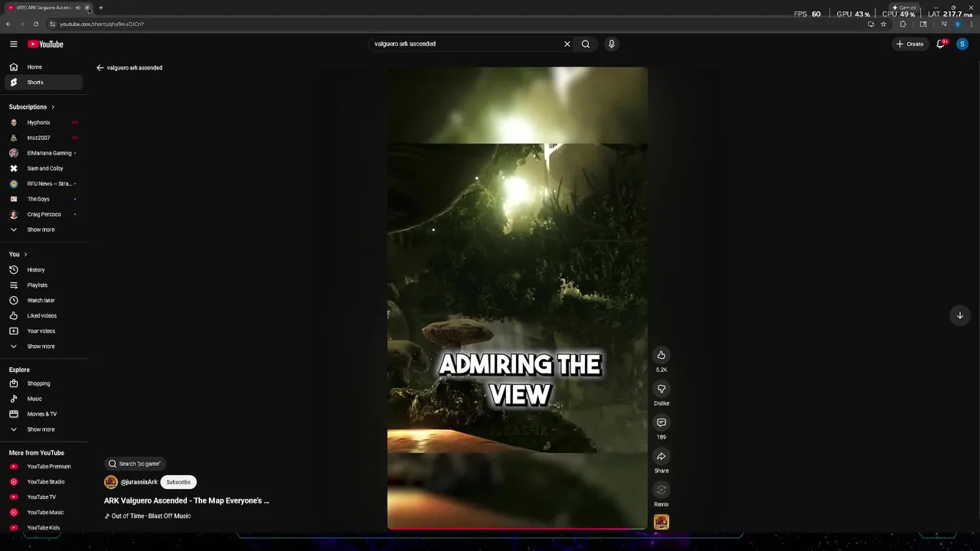The height and width of the screenshot is (551, 980).
Task: Subscribe to @jurassixArk
Action: 178,482
